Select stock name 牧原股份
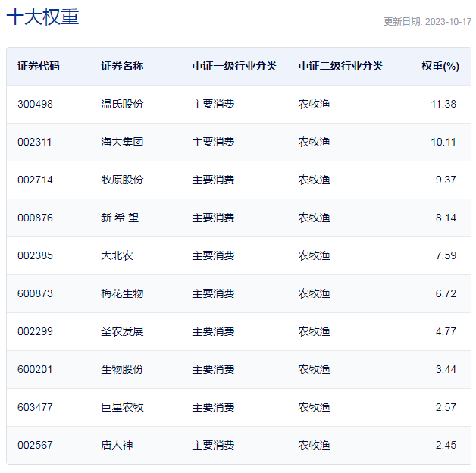The image size is (476, 473). coord(122,180)
